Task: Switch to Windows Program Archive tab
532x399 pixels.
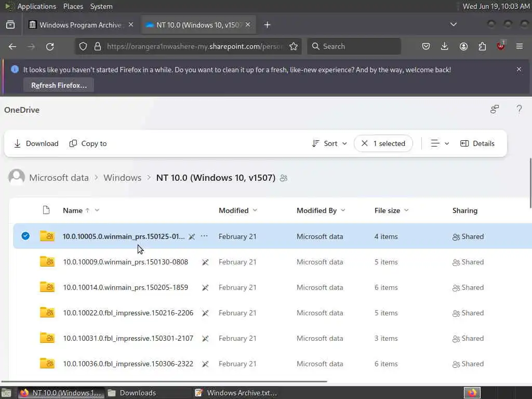Action: coord(81,25)
